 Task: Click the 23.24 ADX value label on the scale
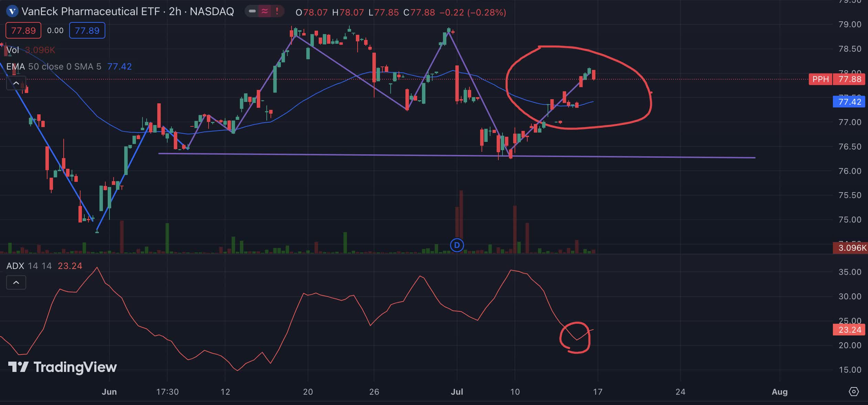(849, 330)
